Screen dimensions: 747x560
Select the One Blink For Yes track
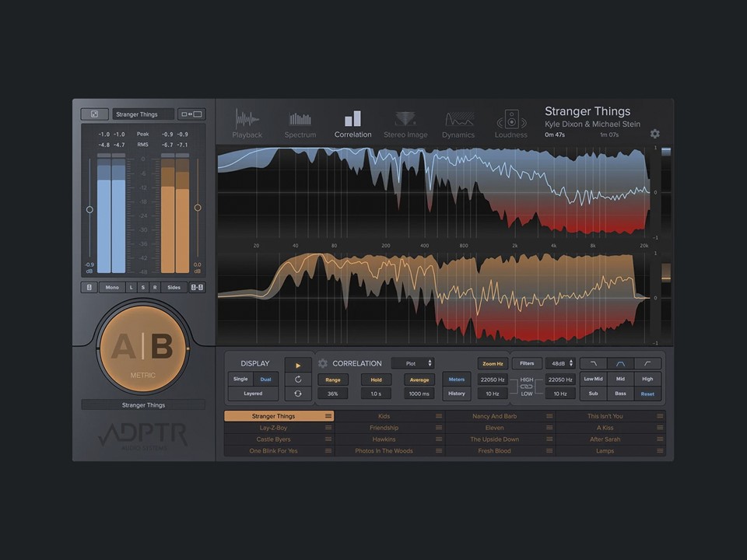click(x=273, y=451)
